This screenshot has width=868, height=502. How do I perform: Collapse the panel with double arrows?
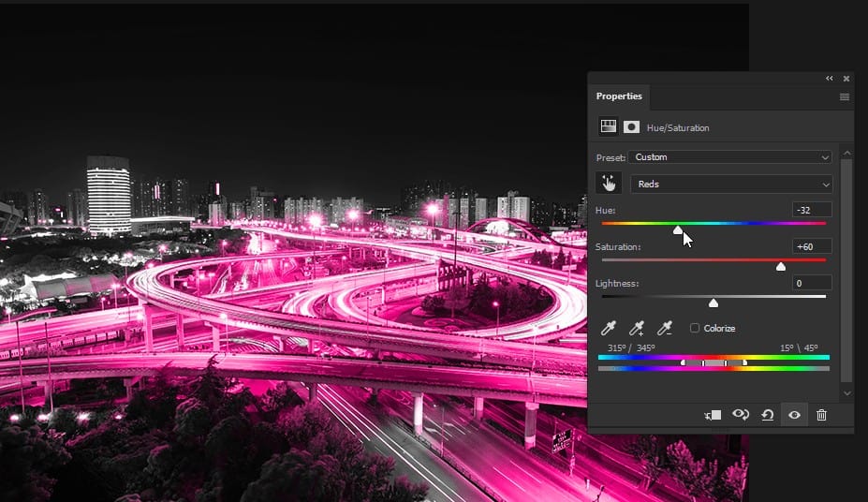830,79
